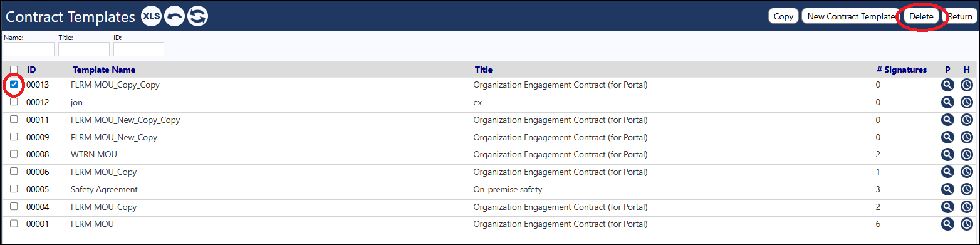Viewport: 980px width, 245px height.
Task: Preview template 00013 with magnifier icon
Action: click(947, 85)
